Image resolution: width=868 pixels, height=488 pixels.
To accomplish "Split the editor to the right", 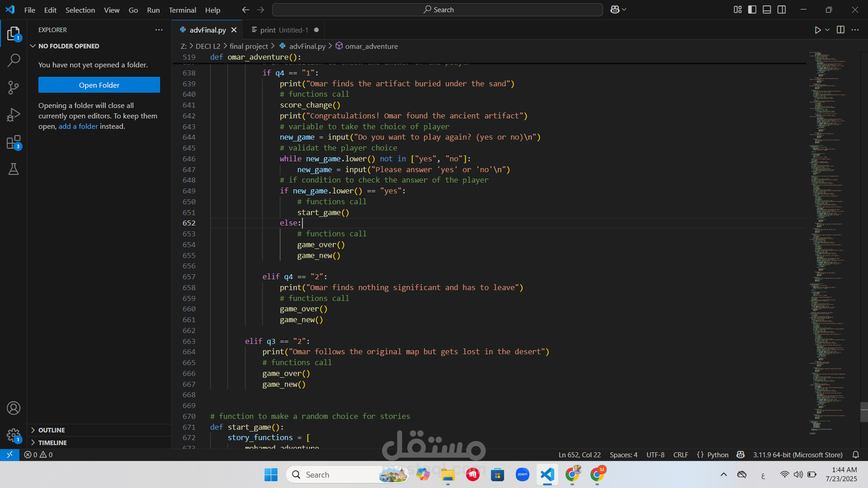I will (840, 30).
